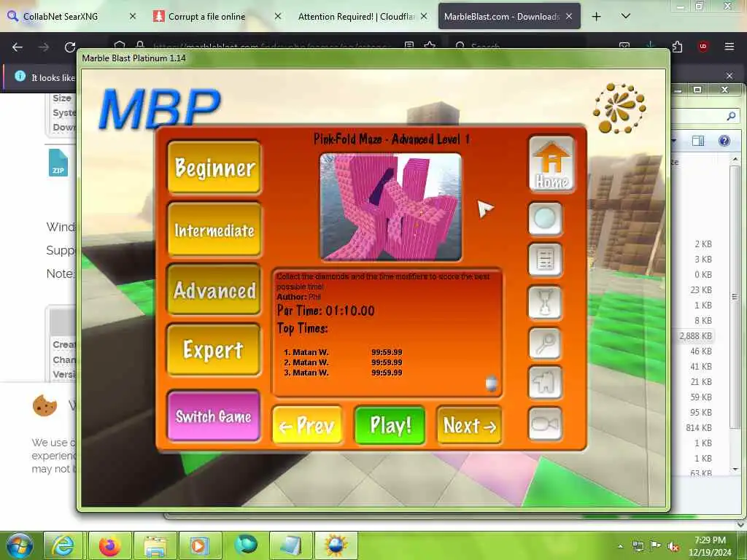This screenshot has width=747, height=560.
Task: Click the Pink-Fold Maze level preview image
Action: click(391, 206)
